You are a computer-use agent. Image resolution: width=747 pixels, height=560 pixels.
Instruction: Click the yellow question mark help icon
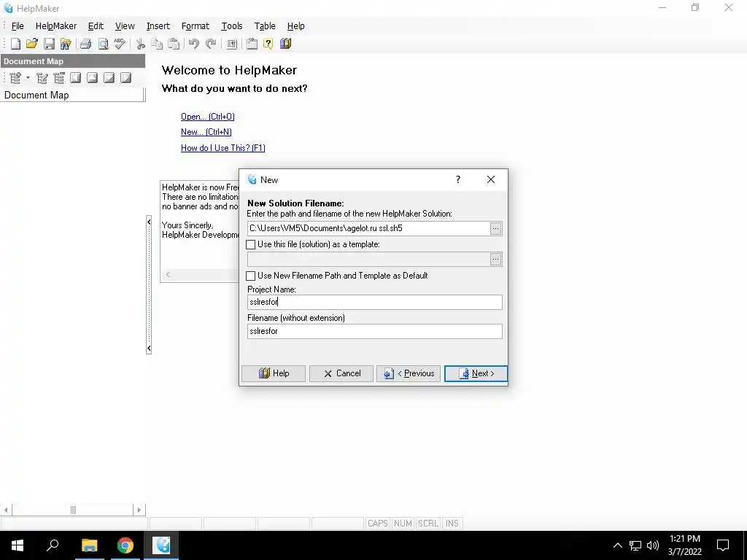(x=268, y=44)
